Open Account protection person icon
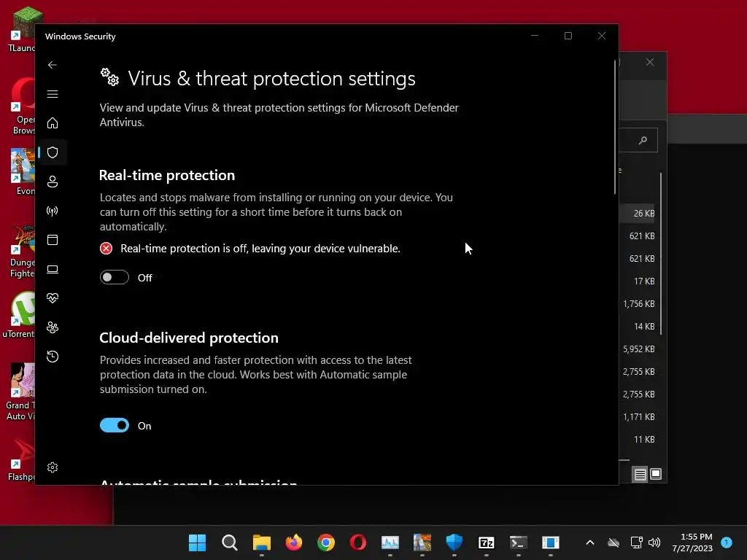747x560 pixels. [53, 182]
